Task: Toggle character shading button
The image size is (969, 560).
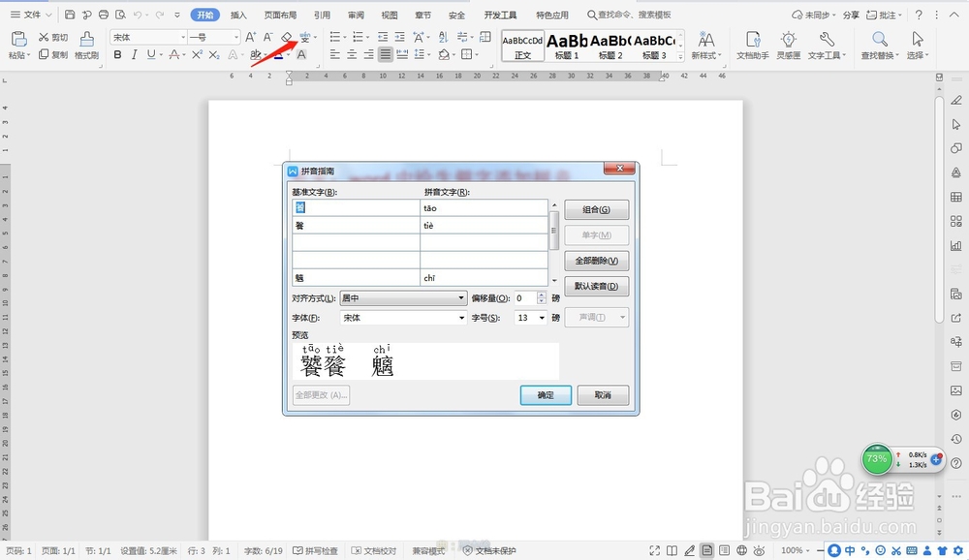Action: [301, 54]
